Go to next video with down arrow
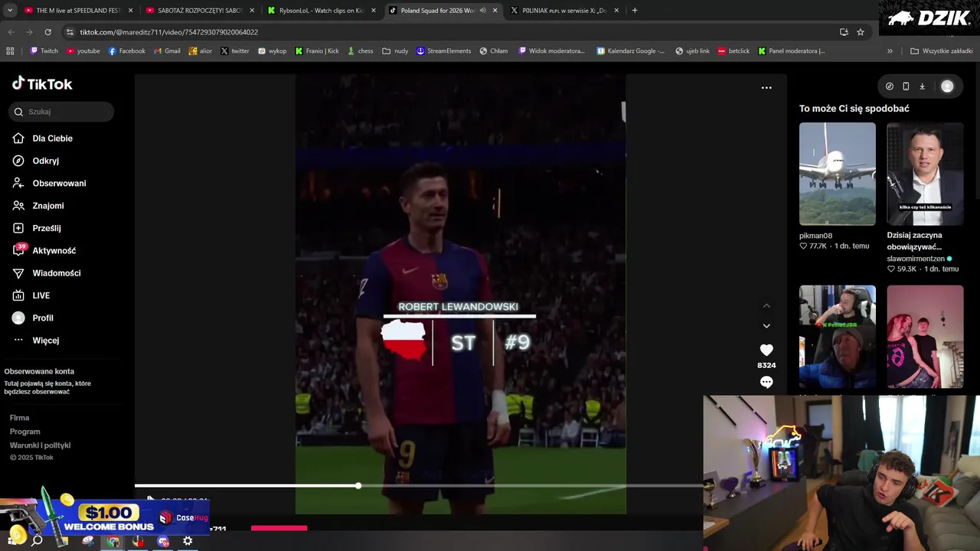 tap(766, 325)
